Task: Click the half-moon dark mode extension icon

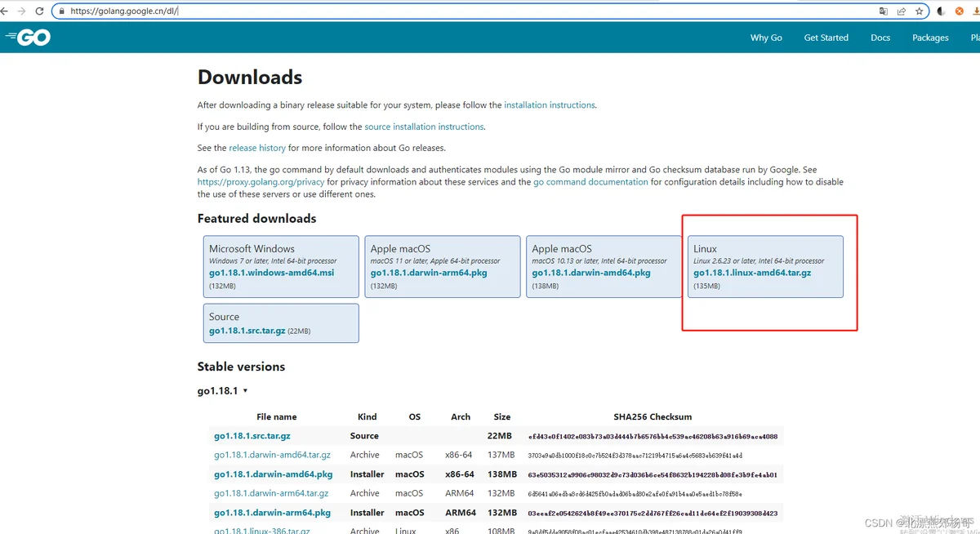Action: 942,11
